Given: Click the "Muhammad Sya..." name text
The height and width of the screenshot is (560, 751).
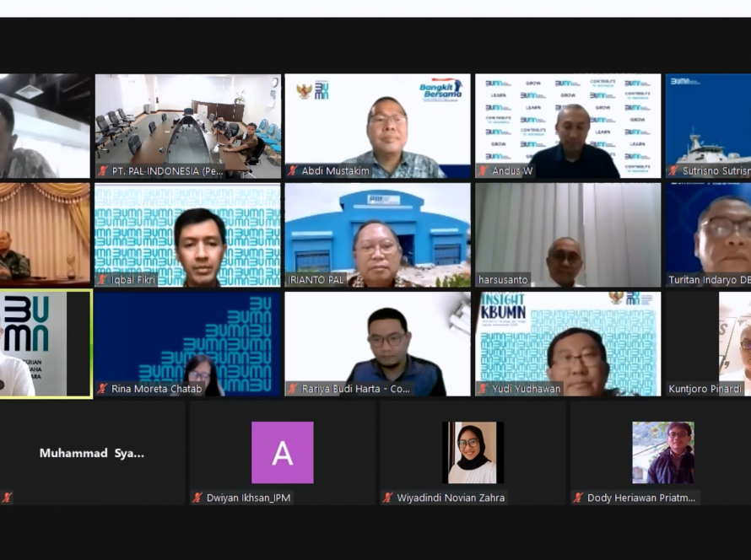Looking at the screenshot, I should tap(92, 453).
